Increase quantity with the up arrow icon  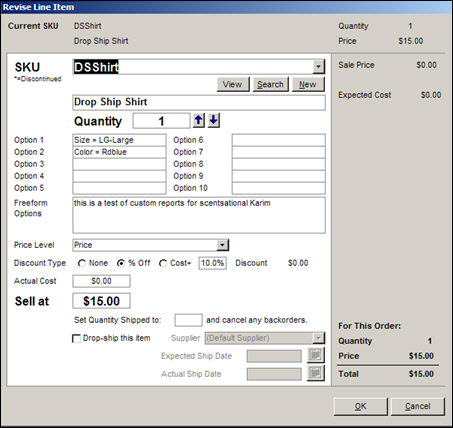198,120
